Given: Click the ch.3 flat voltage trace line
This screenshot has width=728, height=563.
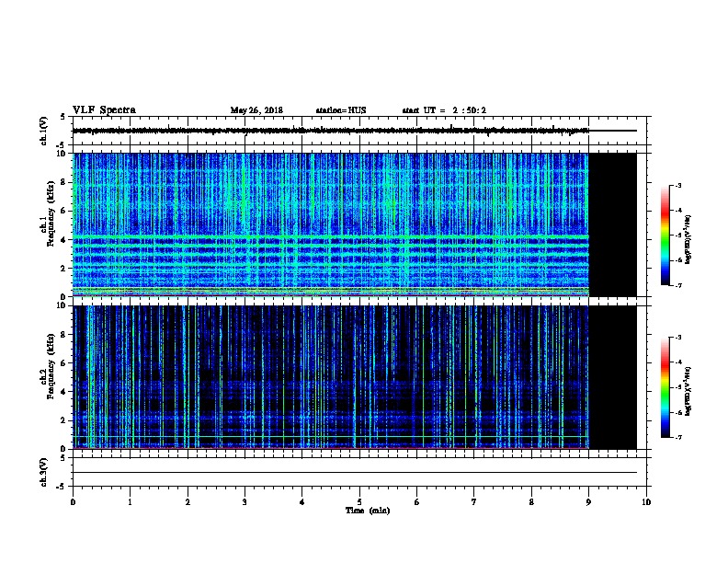Looking at the screenshot, I should point(355,473).
